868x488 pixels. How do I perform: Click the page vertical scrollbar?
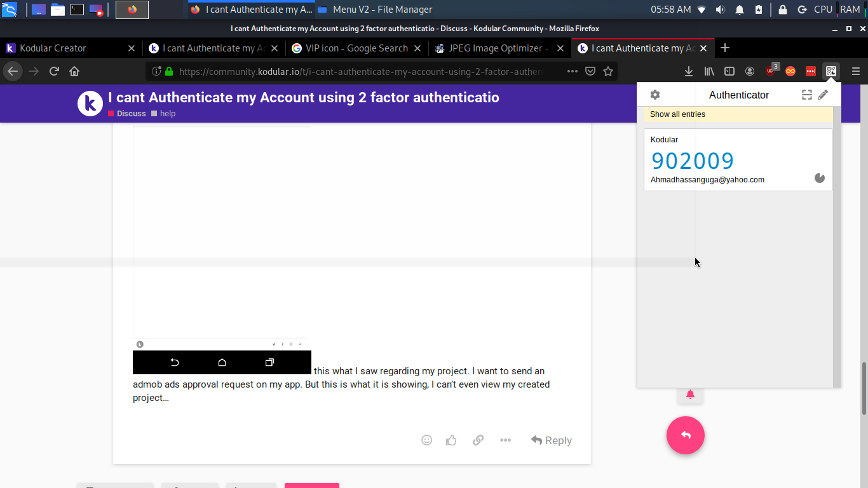click(863, 388)
